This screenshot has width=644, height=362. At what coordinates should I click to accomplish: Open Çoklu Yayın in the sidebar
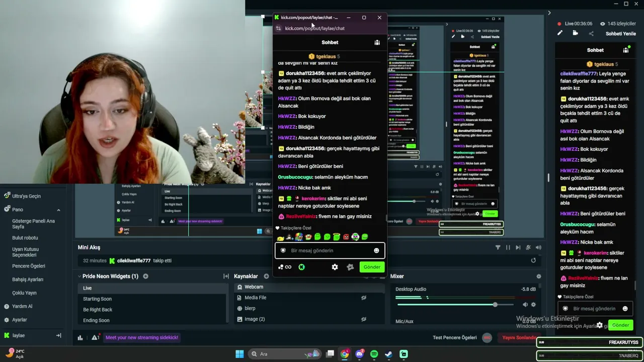point(24,293)
